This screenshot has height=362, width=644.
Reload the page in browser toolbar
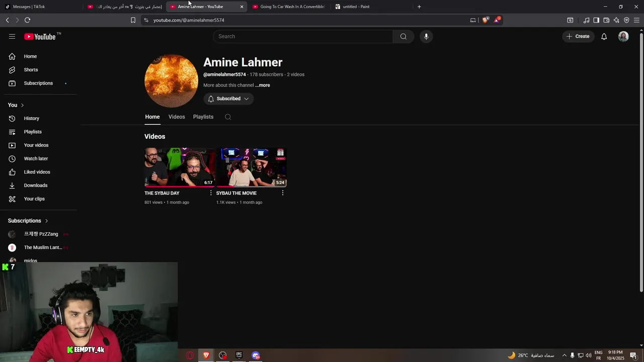coord(27,20)
